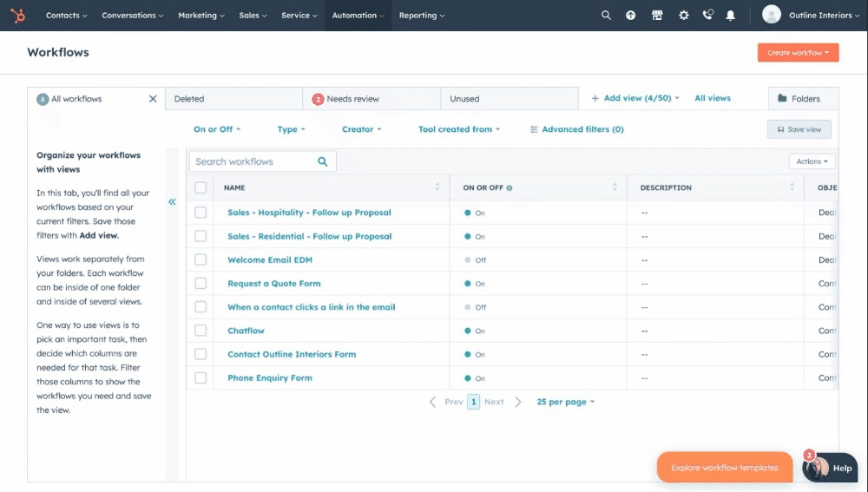Click the upgrade arrow icon in top bar
The height and width of the screenshot is (492, 868).
[x=630, y=16]
